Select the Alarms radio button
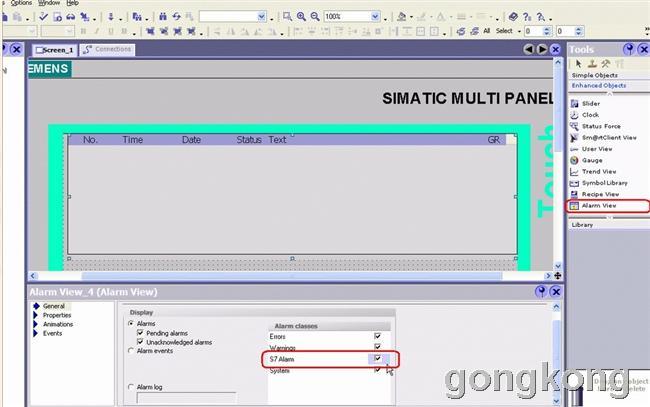Viewport: 650px width, 407px height. click(131, 323)
